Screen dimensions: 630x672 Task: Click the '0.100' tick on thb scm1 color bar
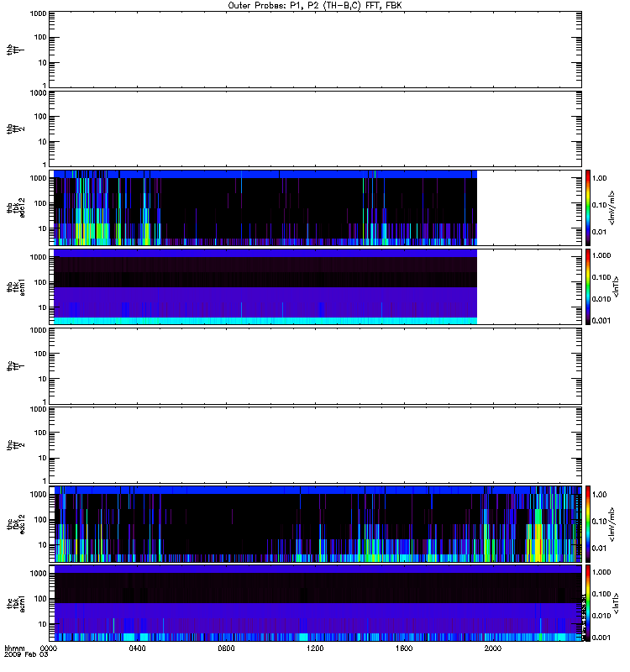pyautogui.click(x=601, y=277)
